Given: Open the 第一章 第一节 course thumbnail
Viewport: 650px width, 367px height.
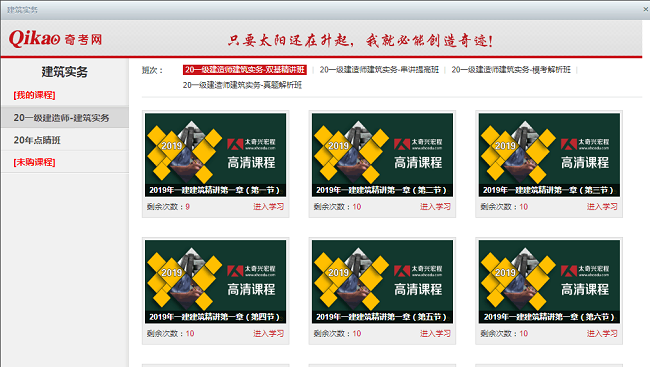Looking at the screenshot, I should click(215, 155).
